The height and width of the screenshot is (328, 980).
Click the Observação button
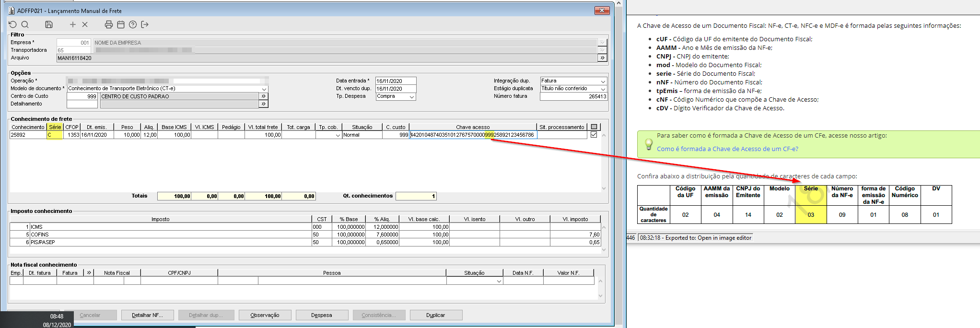pos(265,315)
